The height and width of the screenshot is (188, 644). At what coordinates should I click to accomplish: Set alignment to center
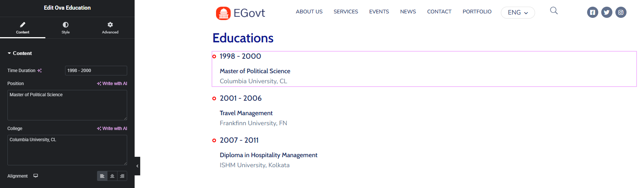point(112,176)
